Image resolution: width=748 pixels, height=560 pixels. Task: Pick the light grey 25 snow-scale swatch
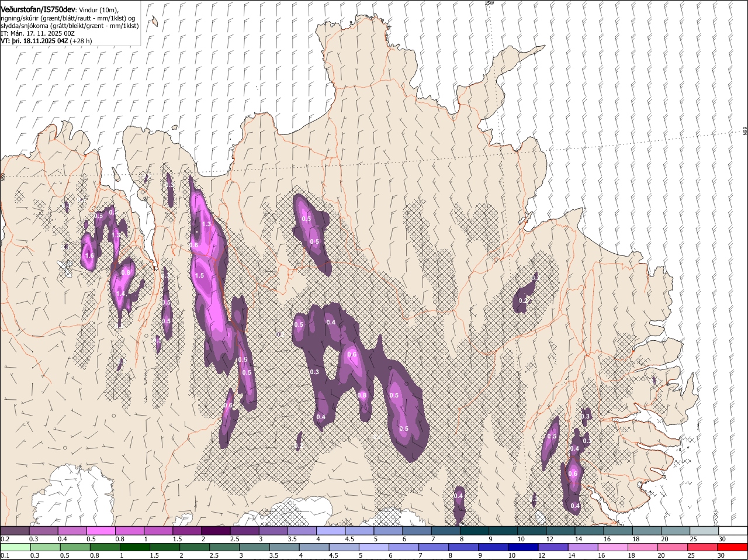[x=705, y=530]
